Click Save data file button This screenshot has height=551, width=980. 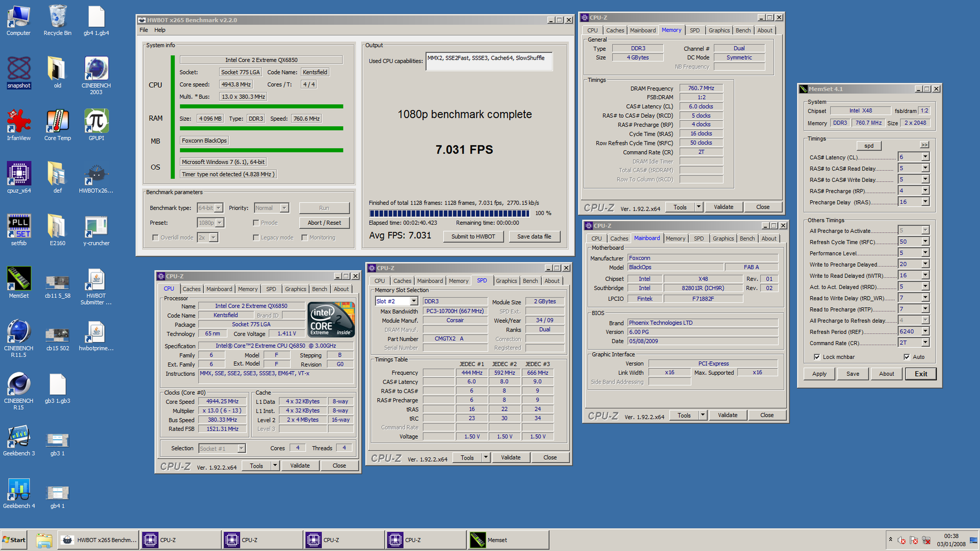(534, 237)
